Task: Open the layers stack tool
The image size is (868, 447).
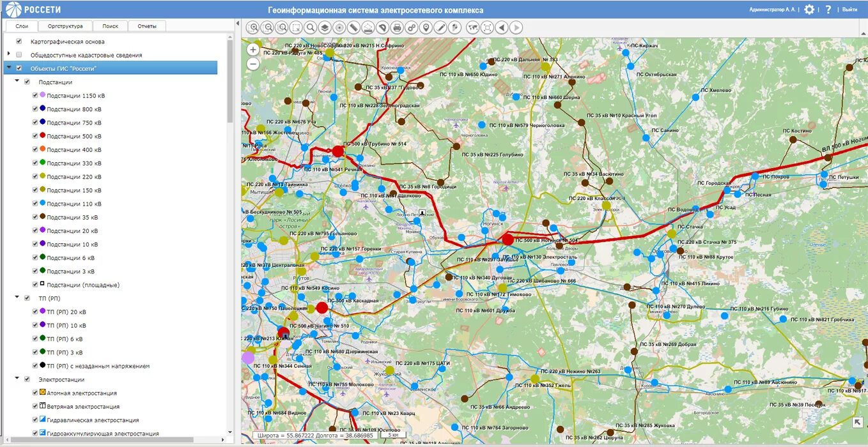Action: point(325,27)
